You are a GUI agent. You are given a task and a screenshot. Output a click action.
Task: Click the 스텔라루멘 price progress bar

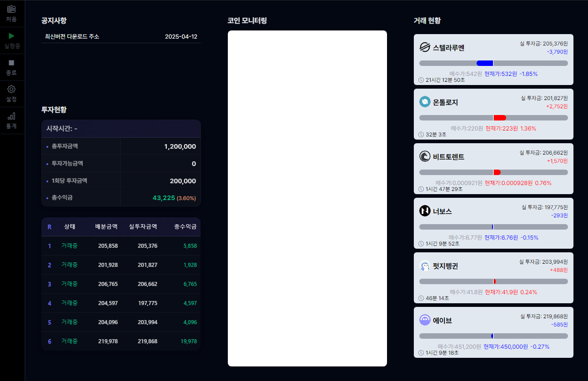click(x=493, y=63)
